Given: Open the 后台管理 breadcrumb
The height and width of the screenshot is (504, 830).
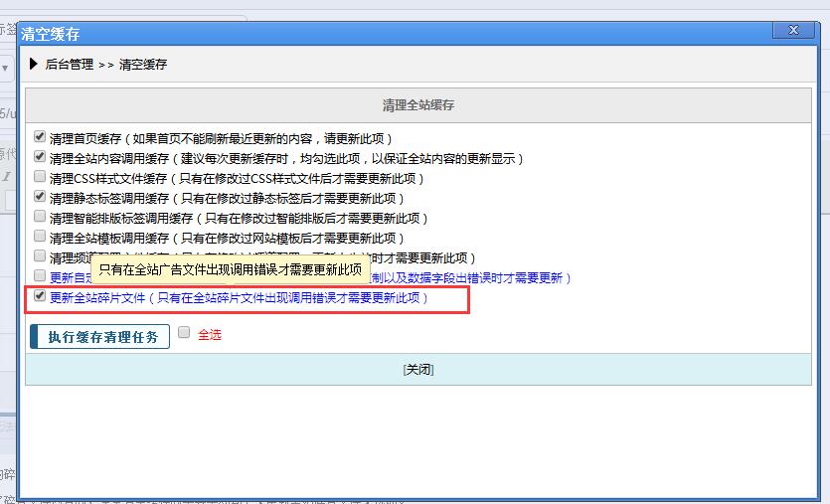Looking at the screenshot, I should click(x=70, y=65).
